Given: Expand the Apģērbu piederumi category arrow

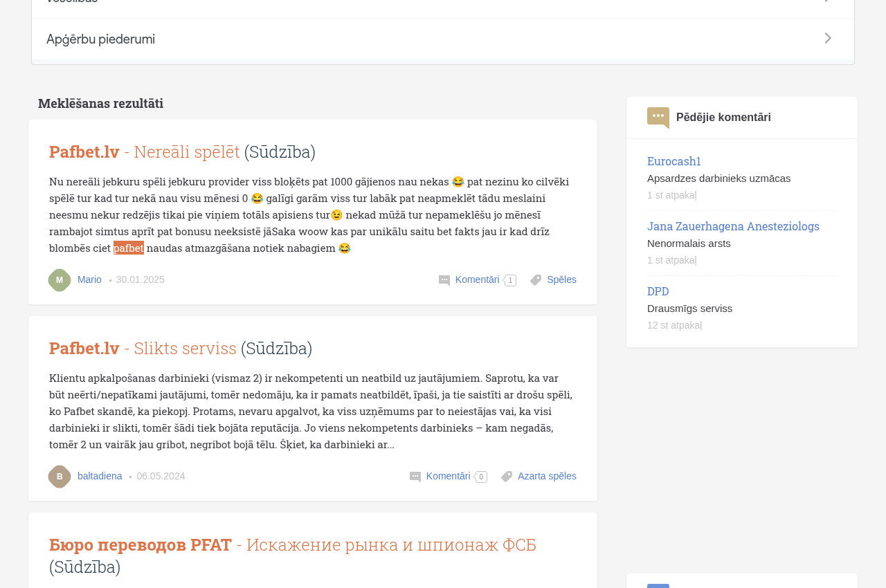Looking at the screenshot, I should pos(827,39).
